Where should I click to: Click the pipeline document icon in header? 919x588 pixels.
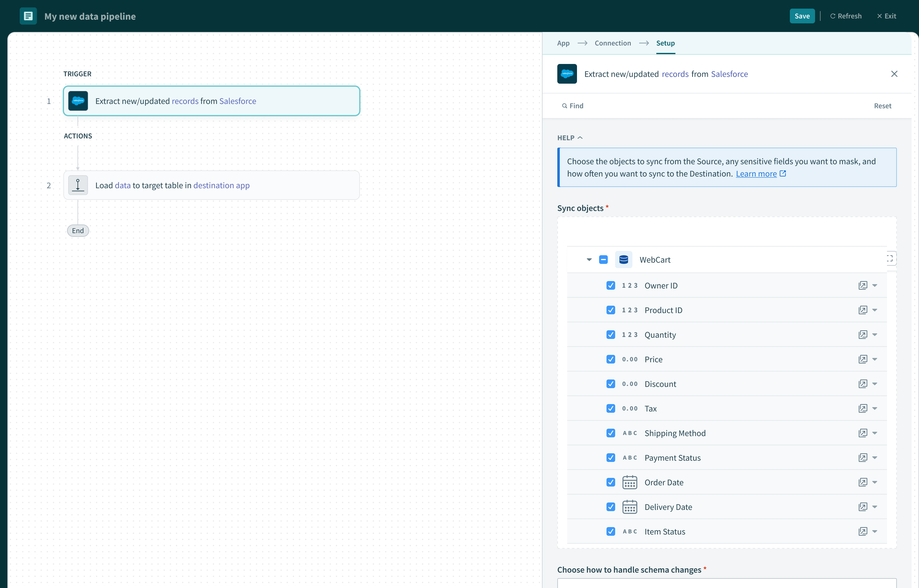(x=28, y=16)
